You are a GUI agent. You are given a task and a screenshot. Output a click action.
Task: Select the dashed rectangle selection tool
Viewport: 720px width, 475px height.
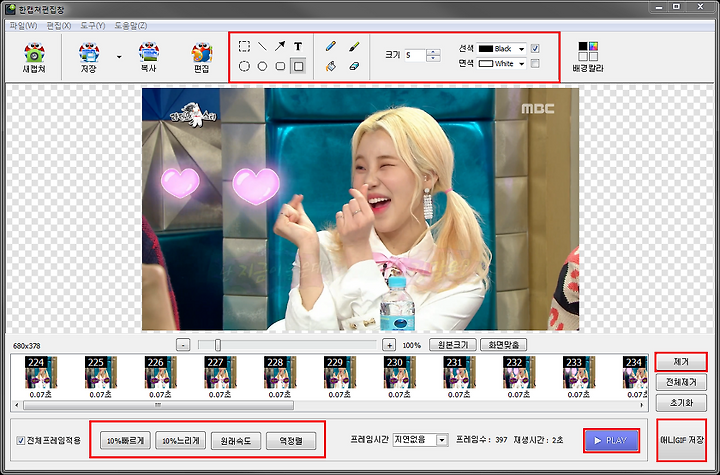pos(244,46)
